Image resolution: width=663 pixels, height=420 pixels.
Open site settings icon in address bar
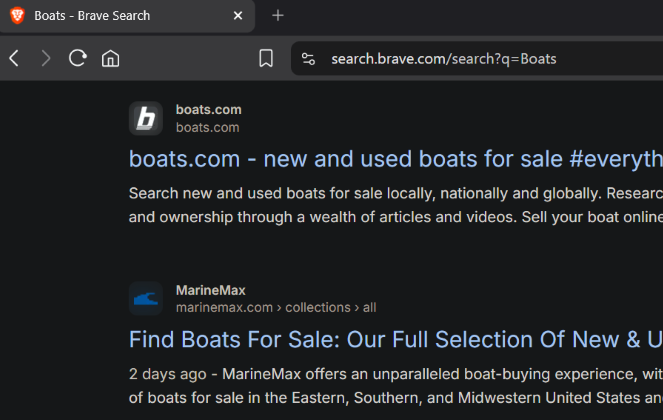point(308,59)
